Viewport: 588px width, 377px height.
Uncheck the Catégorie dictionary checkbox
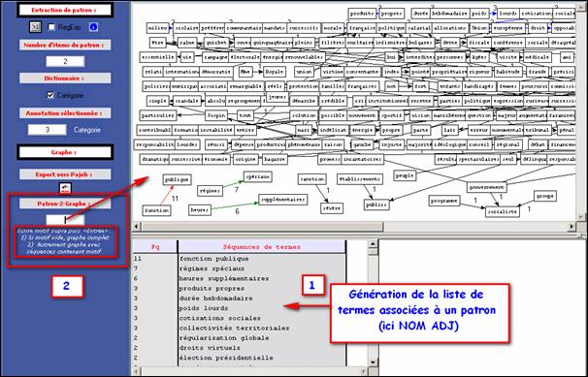[x=50, y=95]
